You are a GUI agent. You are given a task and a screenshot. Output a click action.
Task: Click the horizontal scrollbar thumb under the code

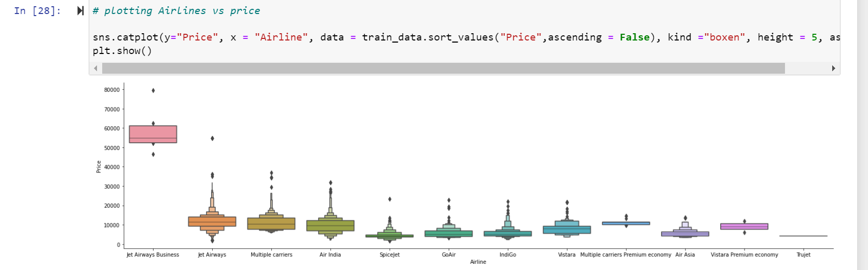click(x=444, y=69)
